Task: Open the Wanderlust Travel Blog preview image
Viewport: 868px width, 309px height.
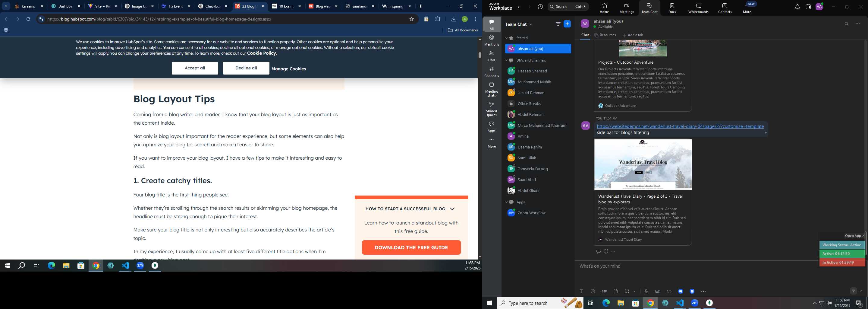Action: pos(643,165)
